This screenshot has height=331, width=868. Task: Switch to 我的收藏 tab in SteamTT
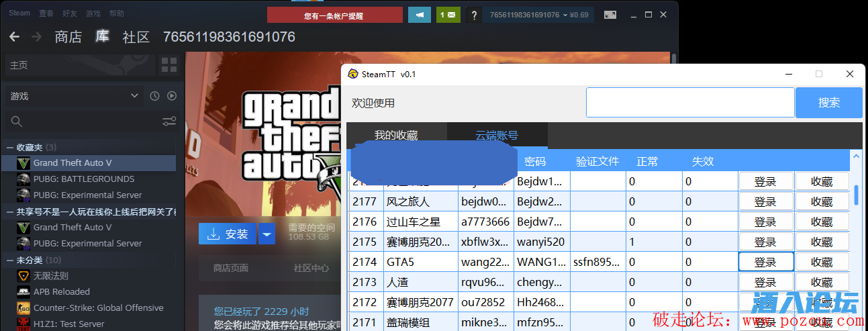(x=396, y=135)
